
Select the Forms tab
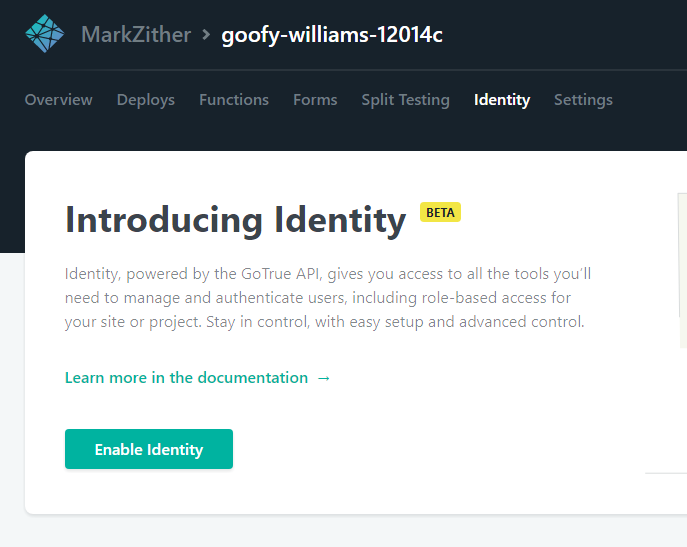pos(315,100)
